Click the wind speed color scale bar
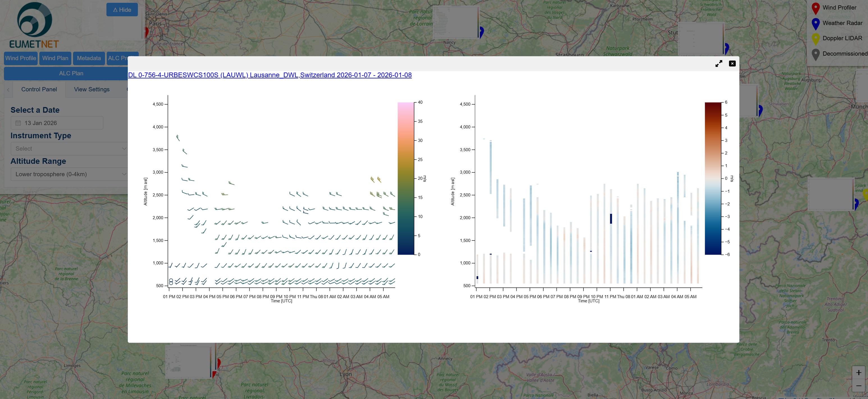 (x=405, y=178)
